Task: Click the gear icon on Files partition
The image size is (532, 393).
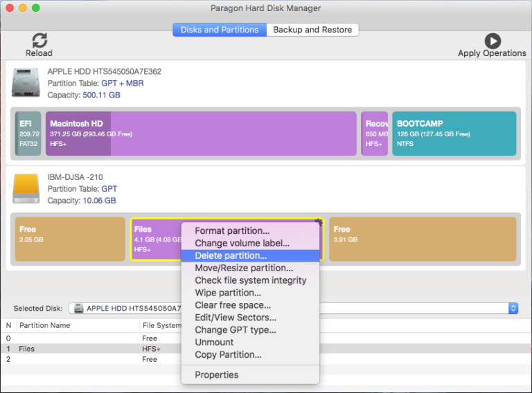Action: click(x=318, y=222)
